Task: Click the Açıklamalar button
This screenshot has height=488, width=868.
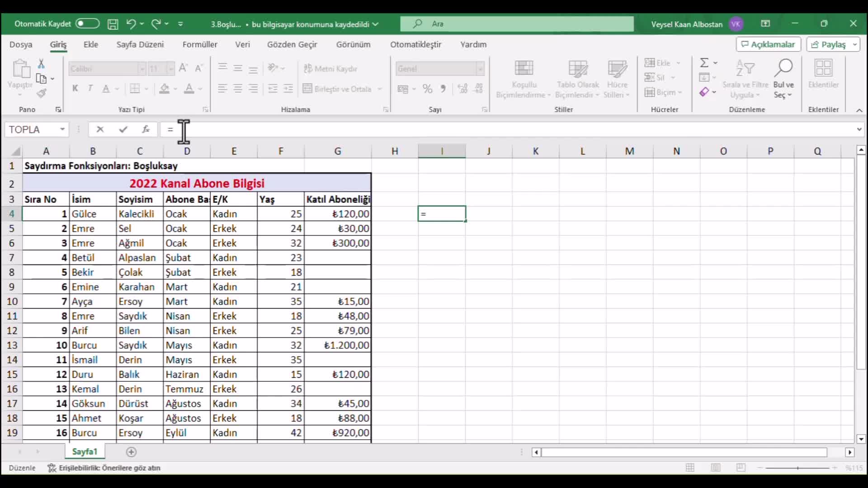Action: [768, 44]
